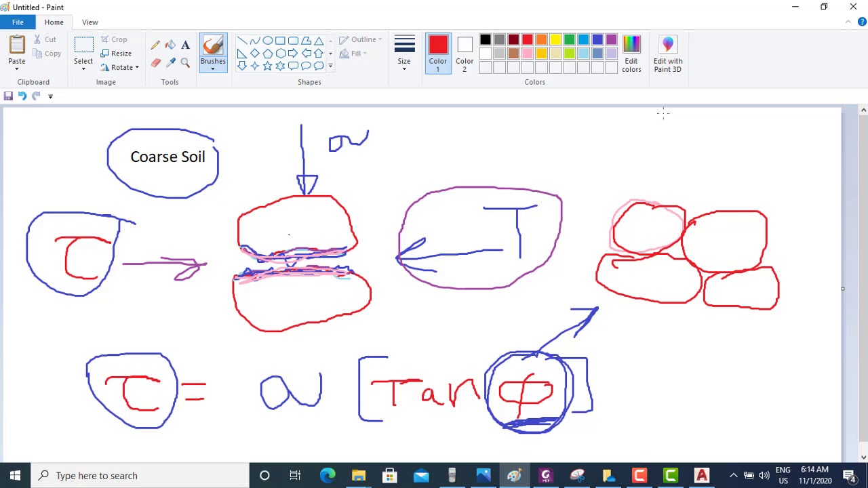Pick the green color swatch
This screenshot has height=488, width=868.
click(570, 40)
